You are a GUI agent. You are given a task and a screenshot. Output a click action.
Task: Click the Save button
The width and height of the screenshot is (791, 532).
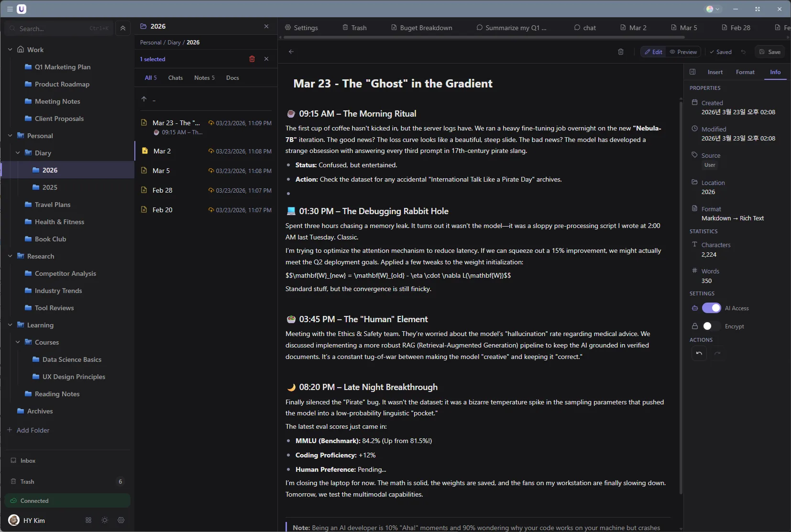[771, 52]
